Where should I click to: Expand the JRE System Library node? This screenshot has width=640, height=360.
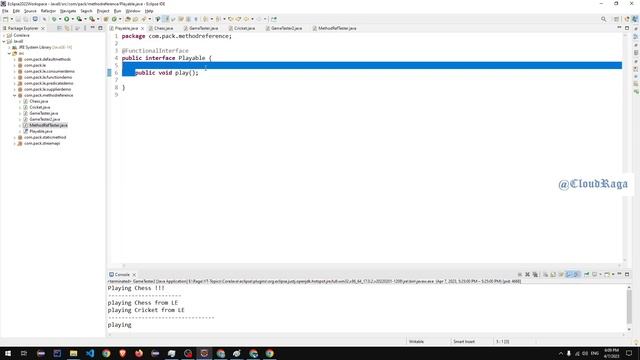(x=9, y=47)
